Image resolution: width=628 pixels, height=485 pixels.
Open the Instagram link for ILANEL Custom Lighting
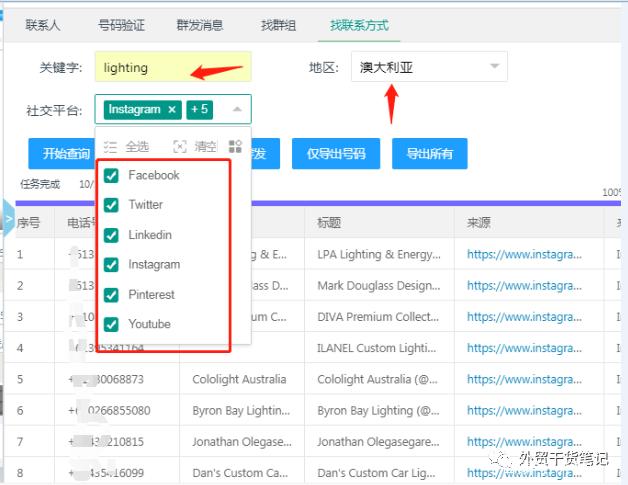pyautogui.click(x=524, y=348)
